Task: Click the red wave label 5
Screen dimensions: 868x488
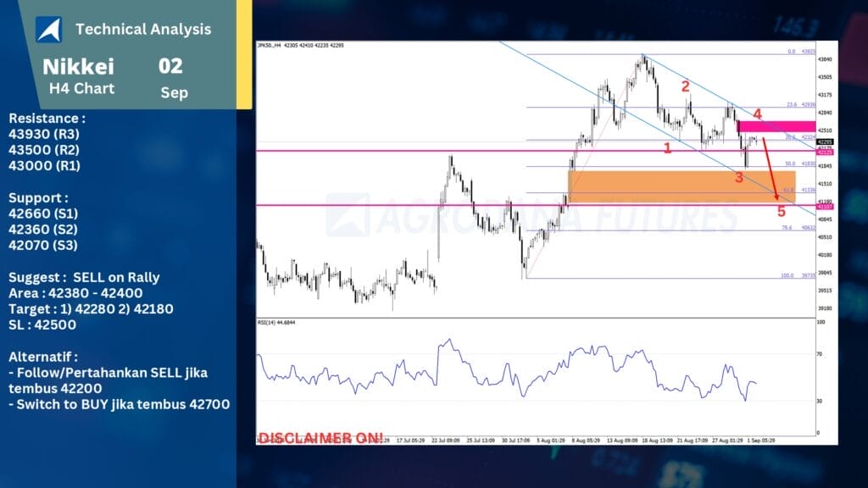Action: click(x=782, y=211)
